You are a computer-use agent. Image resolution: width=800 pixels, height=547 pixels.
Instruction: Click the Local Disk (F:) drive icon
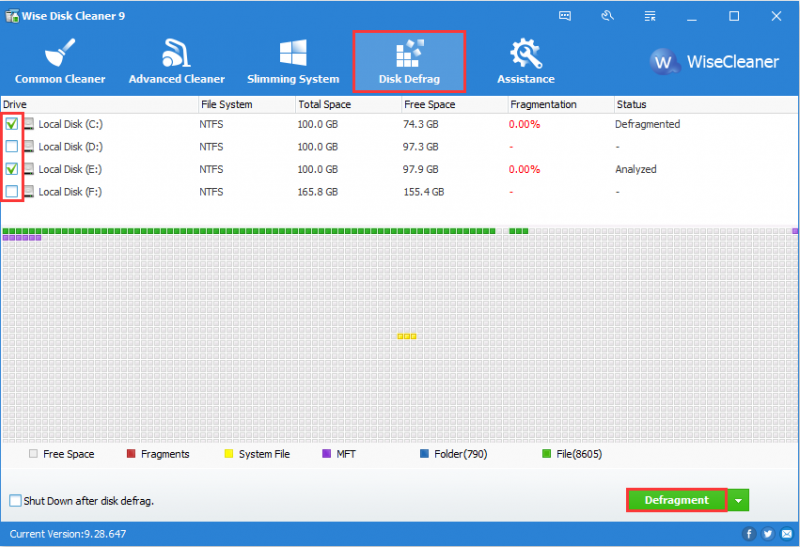coord(29,191)
